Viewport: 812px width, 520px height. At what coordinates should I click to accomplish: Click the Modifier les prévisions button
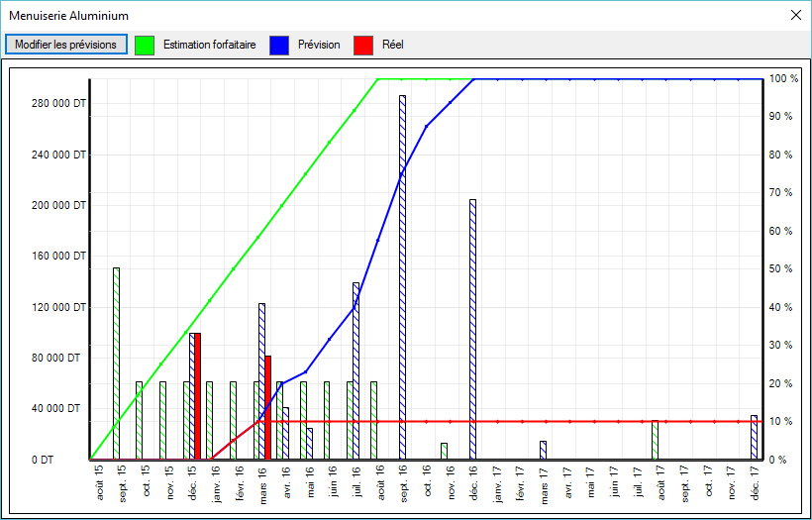(x=66, y=45)
